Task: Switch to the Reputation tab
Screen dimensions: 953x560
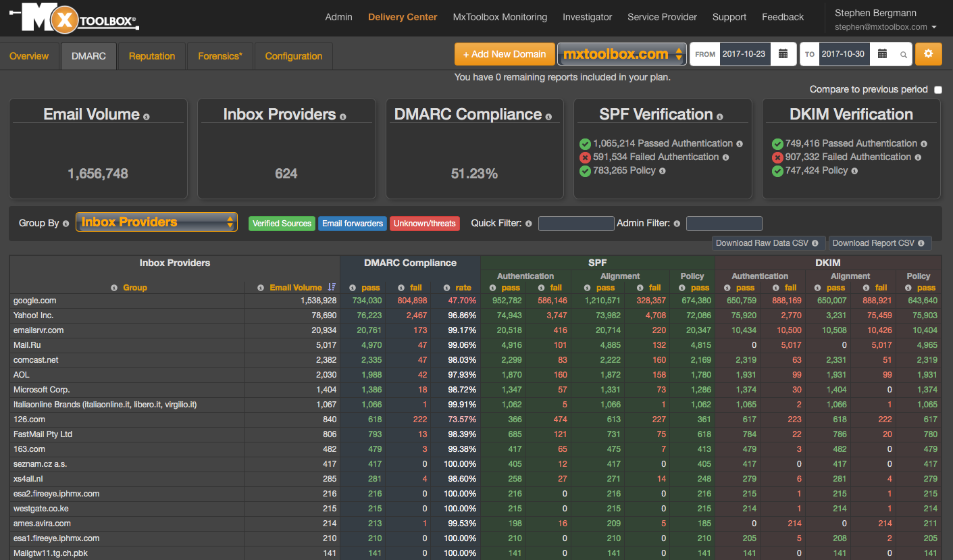Action: (152, 56)
